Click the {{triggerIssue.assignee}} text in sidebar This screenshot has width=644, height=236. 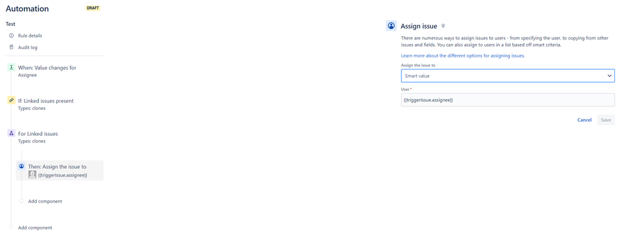click(x=63, y=175)
